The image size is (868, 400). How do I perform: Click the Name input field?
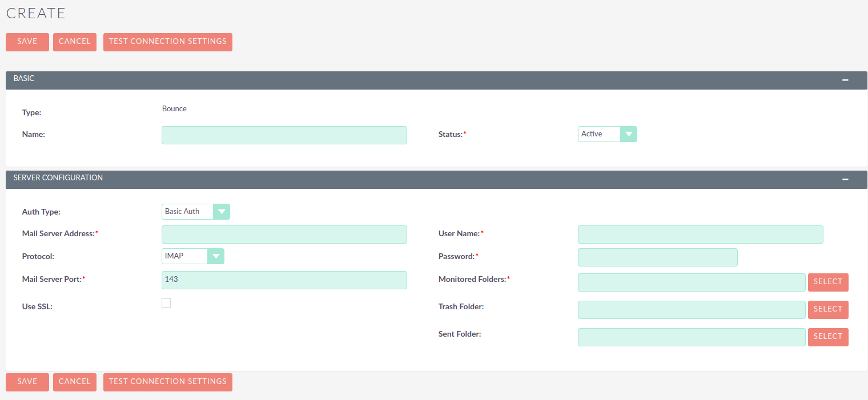pos(284,135)
